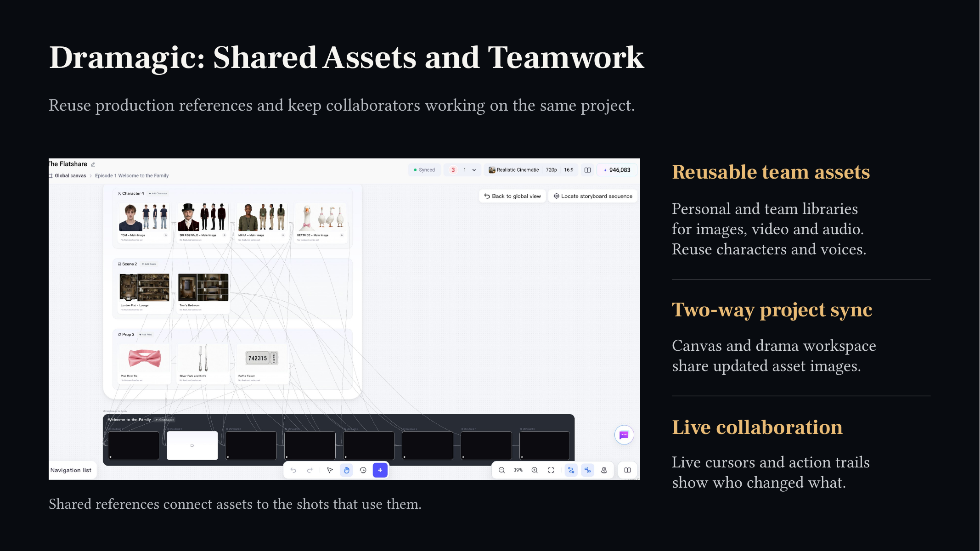Zoom out with the minus magnifier
The height and width of the screenshot is (551, 980).
tap(501, 470)
